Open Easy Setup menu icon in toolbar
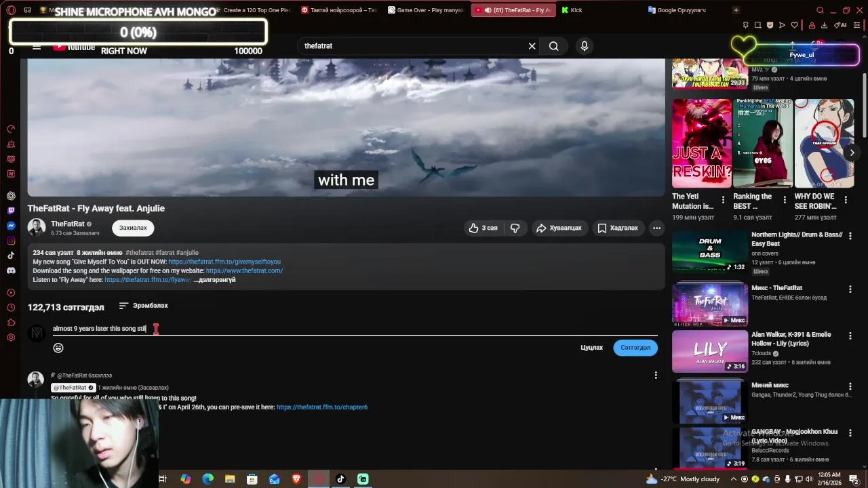 (856, 26)
